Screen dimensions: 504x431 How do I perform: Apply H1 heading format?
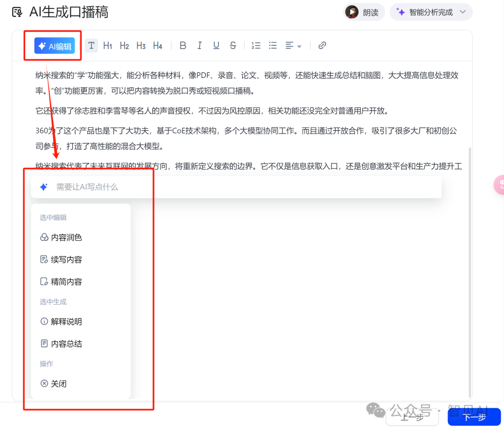click(108, 45)
